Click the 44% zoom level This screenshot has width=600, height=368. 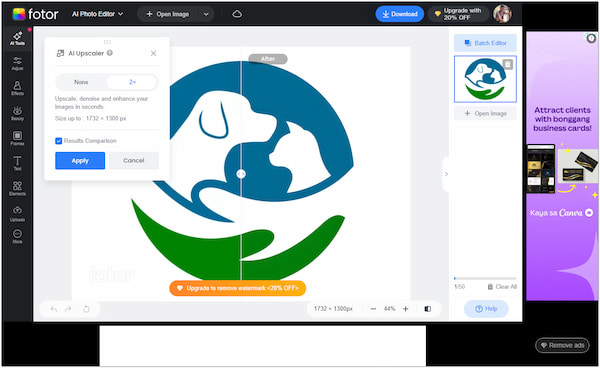(x=390, y=309)
